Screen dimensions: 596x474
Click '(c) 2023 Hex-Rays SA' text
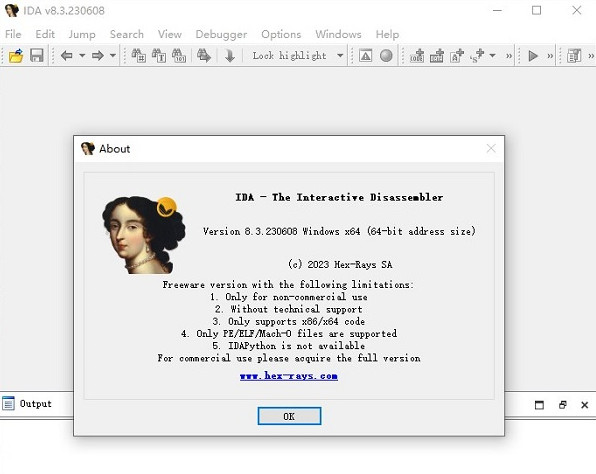(340, 264)
